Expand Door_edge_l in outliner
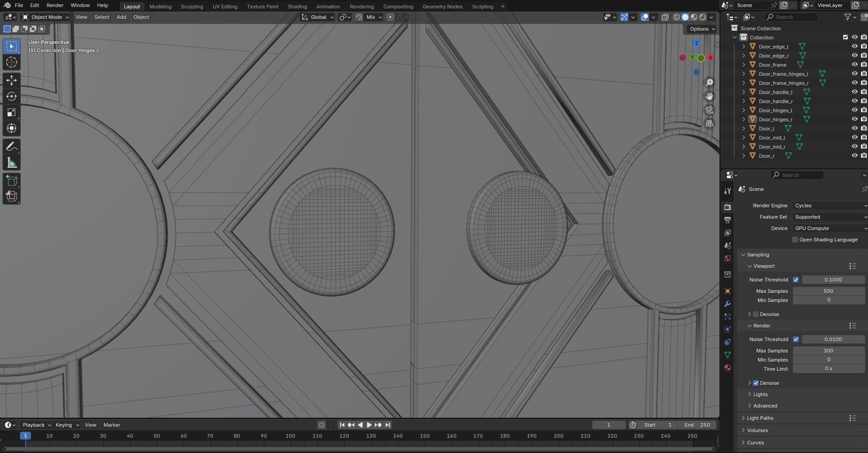 coord(744,47)
